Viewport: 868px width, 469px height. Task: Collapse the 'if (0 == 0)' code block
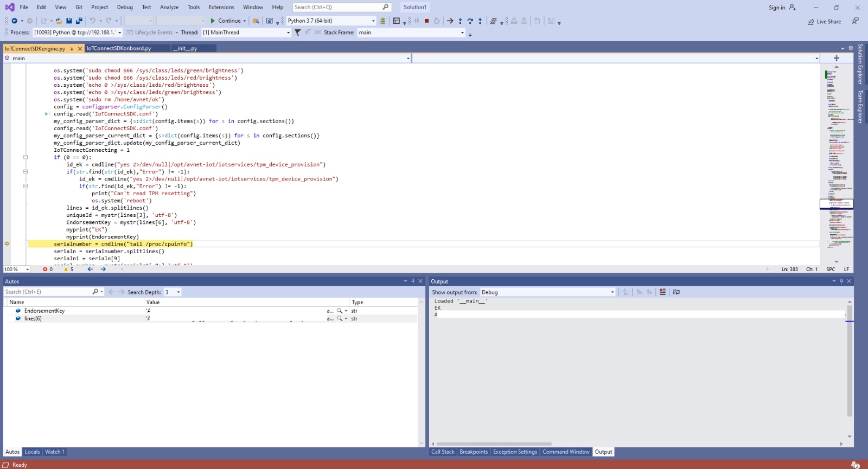coord(25,157)
